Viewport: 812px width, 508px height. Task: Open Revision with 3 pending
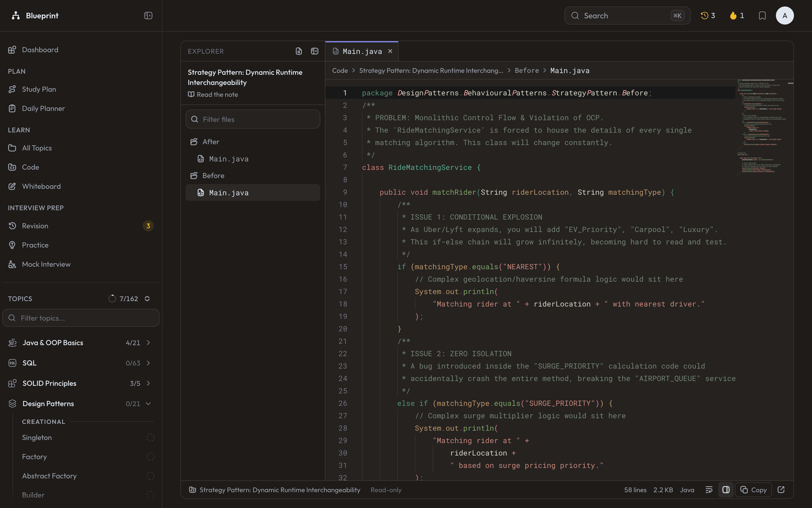pos(81,226)
